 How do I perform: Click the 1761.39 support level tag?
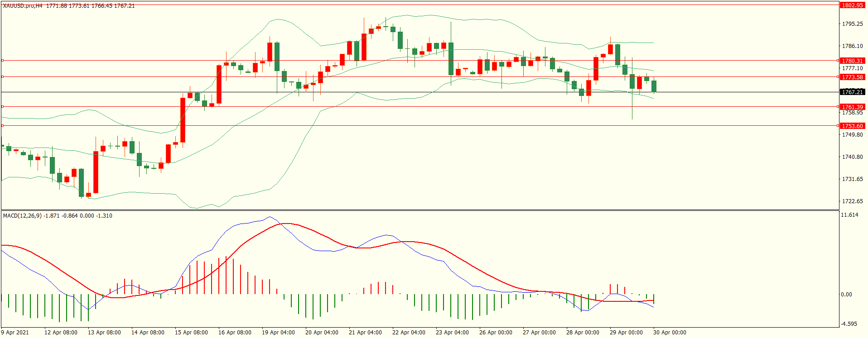852,107
